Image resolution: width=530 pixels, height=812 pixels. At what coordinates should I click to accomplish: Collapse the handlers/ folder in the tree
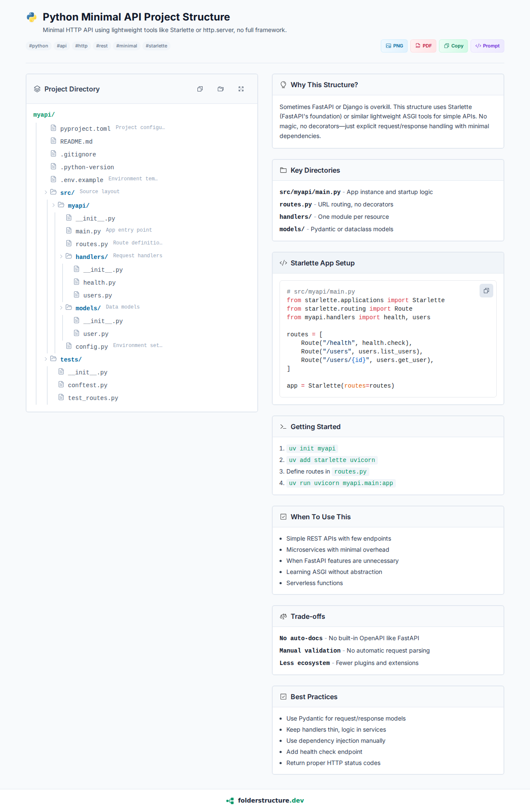pyautogui.click(x=61, y=256)
